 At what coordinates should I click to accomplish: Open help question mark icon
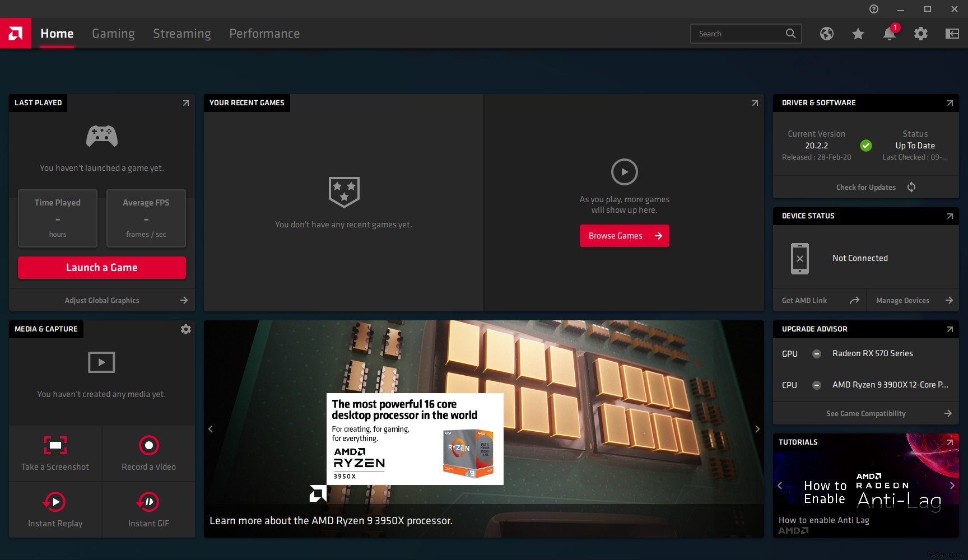pyautogui.click(x=874, y=9)
